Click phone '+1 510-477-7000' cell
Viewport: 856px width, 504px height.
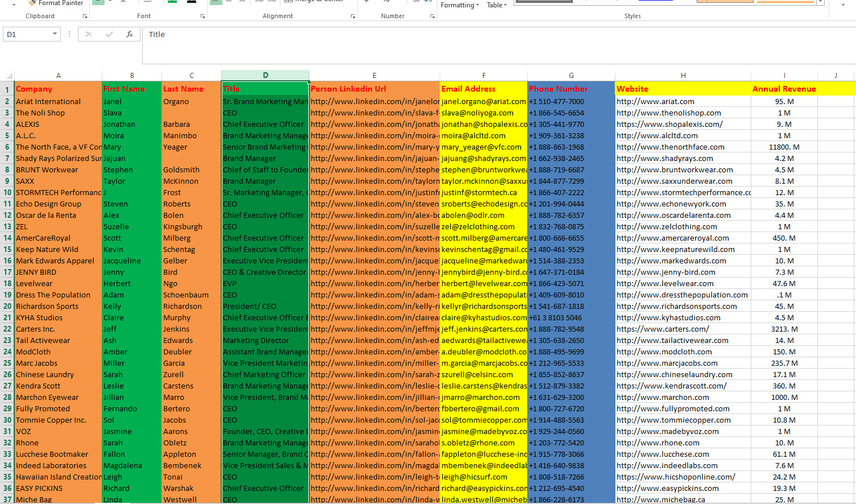571,101
